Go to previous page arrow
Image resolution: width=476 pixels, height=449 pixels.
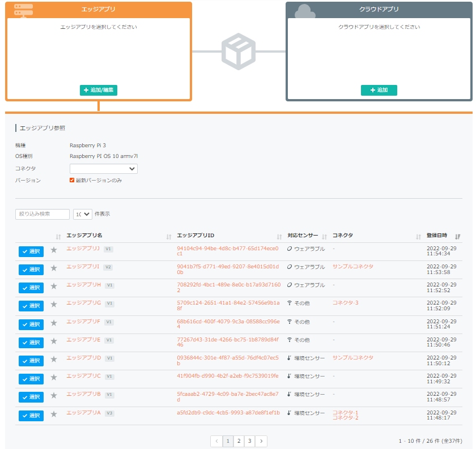click(216, 441)
